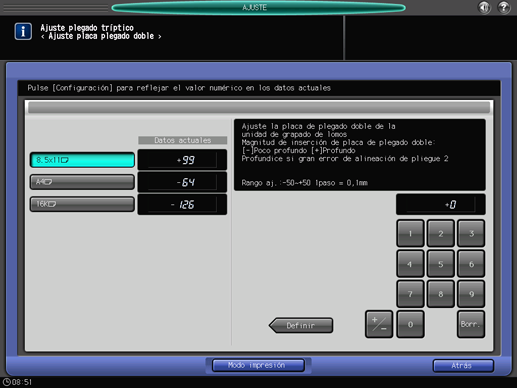This screenshot has height=388, width=517.
Task: Tap keypad digit 4
Action: pos(410,264)
